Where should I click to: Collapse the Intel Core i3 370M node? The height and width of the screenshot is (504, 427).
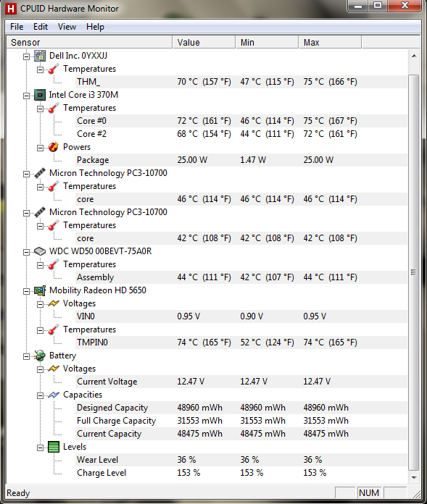[x=26, y=96]
